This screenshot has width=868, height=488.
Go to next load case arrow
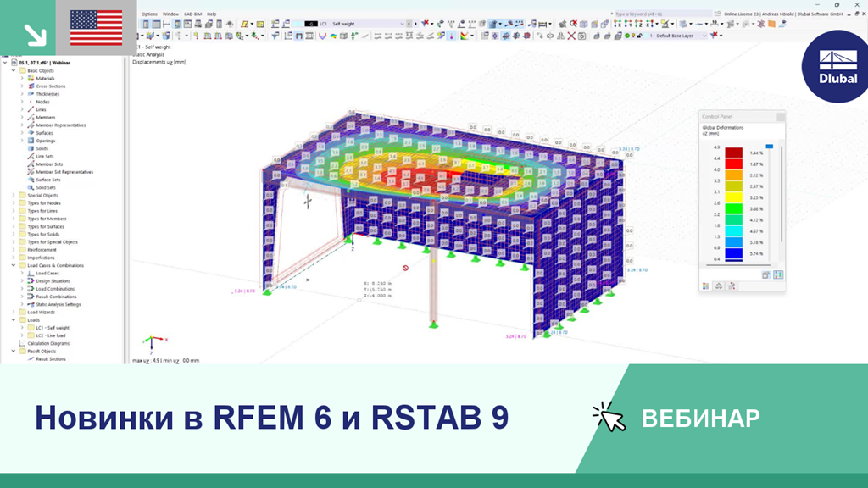pos(415,24)
